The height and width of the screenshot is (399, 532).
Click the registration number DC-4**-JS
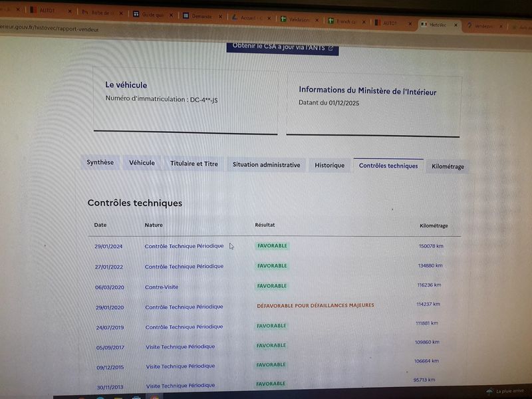pyautogui.click(x=203, y=100)
